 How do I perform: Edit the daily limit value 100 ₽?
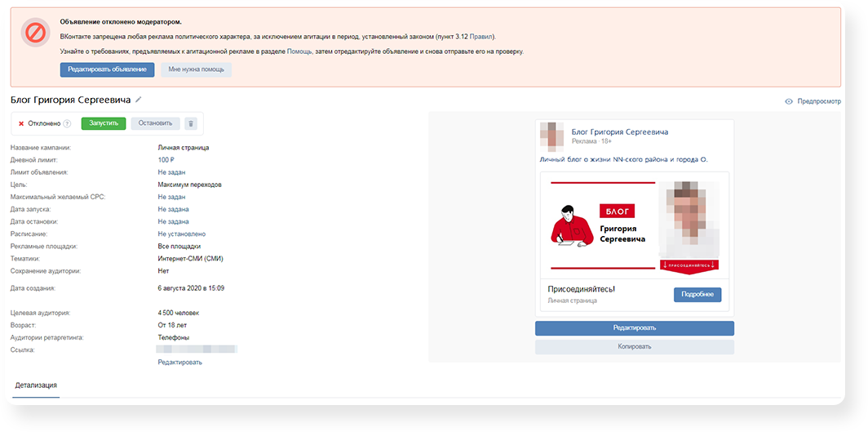click(x=166, y=160)
